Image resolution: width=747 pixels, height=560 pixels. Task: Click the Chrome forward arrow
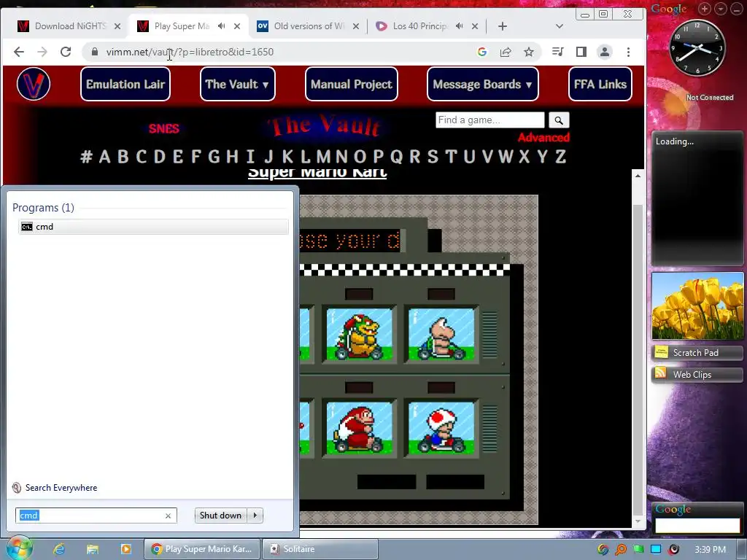click(x=42, y=52)
